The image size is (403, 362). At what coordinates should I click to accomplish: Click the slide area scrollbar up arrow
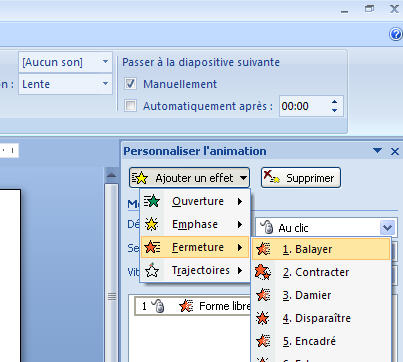(112, 175)
